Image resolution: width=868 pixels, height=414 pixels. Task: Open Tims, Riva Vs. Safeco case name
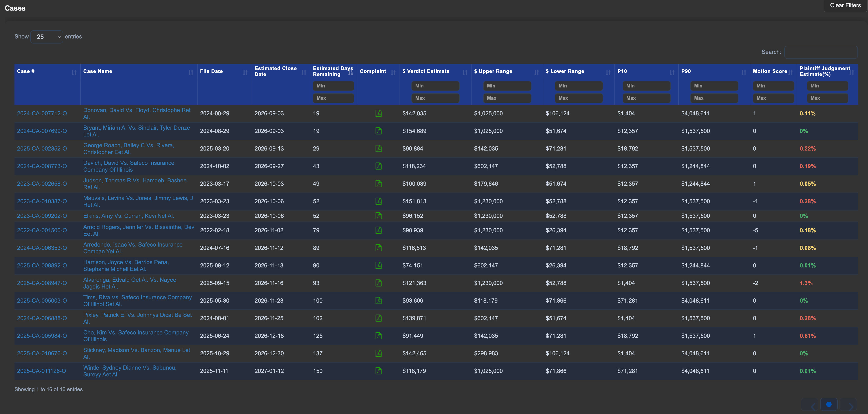[137, 301]
